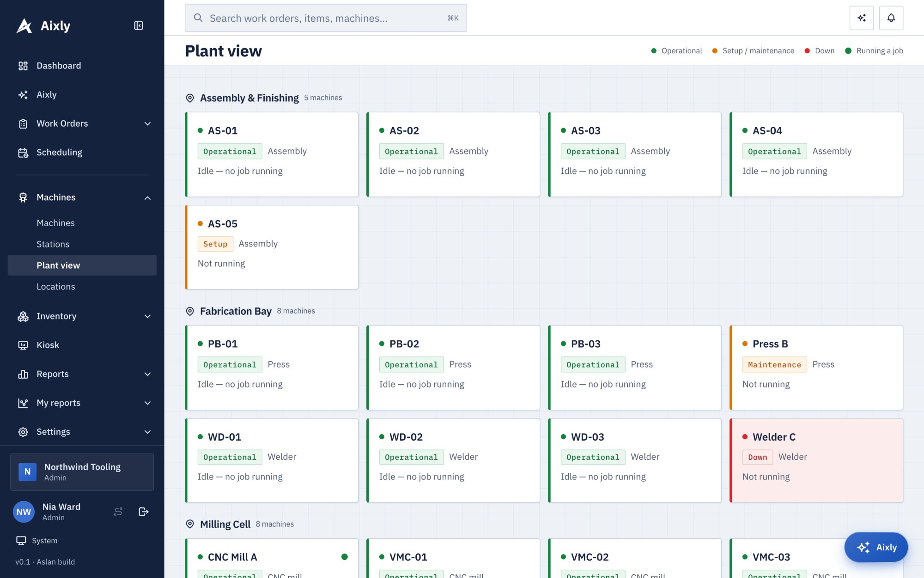Expand the Work Orders menu chevron
This screenshot has height=578, width=924.
coord(148,123)
